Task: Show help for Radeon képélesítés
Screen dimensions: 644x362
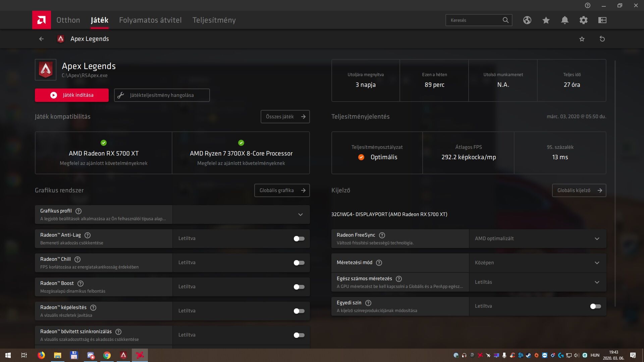Action: coord(93,308)
